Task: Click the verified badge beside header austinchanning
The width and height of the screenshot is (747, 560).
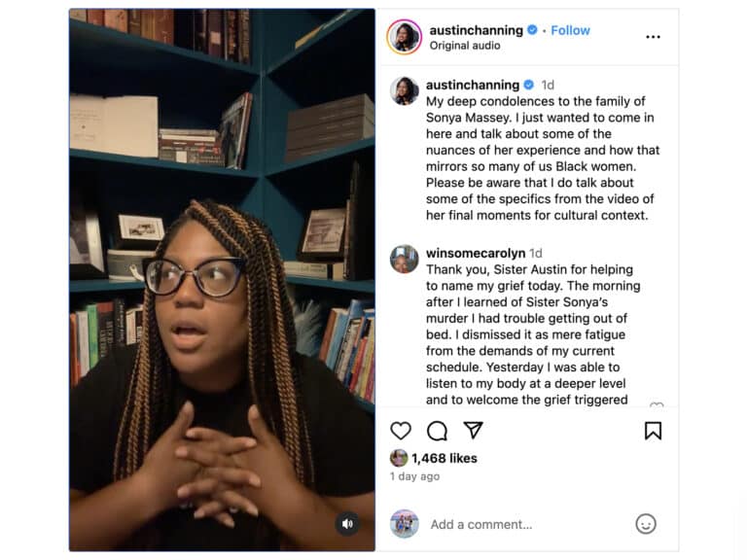Action: pos(533,30)
